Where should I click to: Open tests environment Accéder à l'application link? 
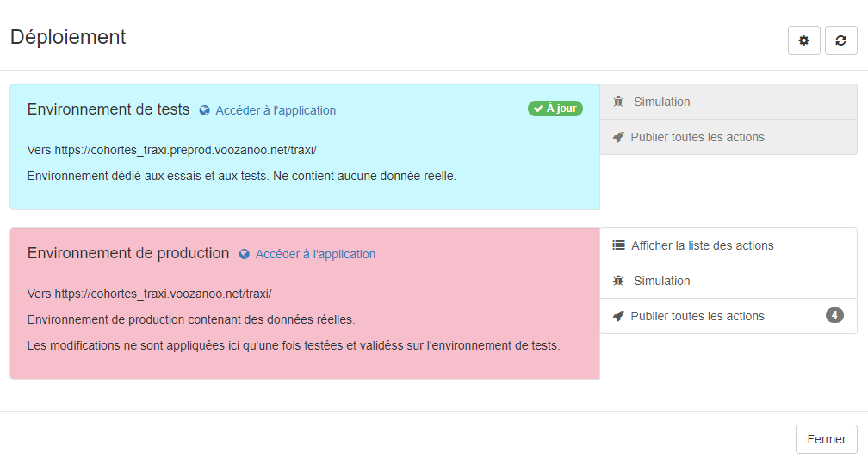point(276,111)
